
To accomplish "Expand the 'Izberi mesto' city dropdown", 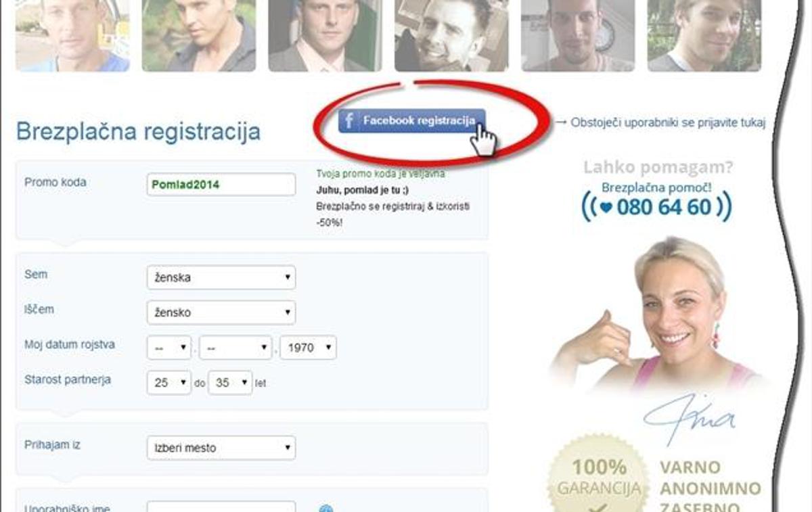I will coord(221,448).
